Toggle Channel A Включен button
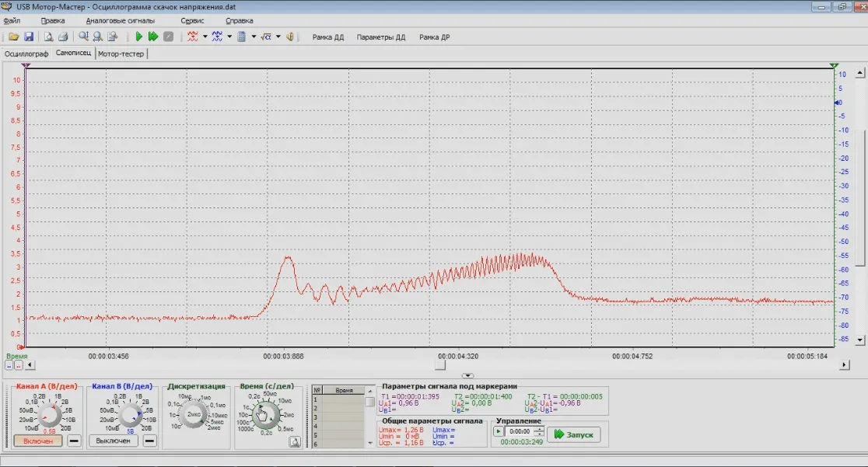The height and width of the screenshot is (467, 868). pyautogui.click(x=37, y=441)
